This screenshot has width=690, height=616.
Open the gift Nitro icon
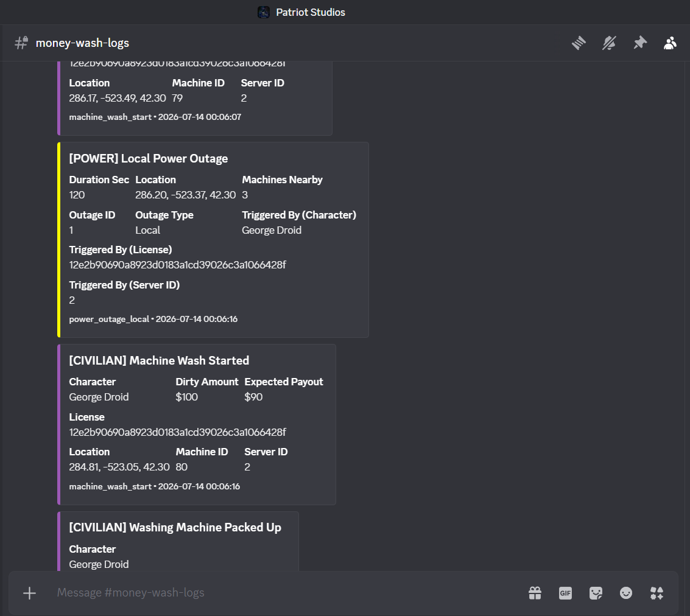coord(535,593)
